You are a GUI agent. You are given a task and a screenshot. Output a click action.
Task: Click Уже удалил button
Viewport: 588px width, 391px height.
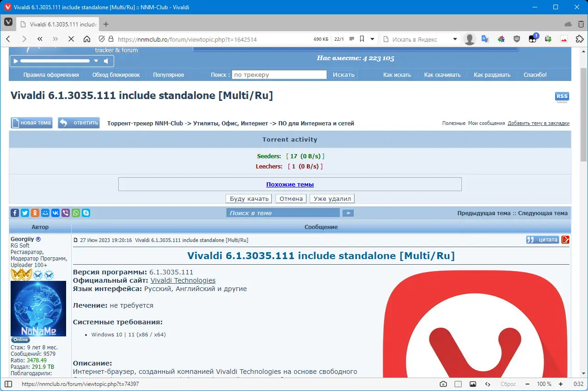pyautogui.click(x=332, y=199)
